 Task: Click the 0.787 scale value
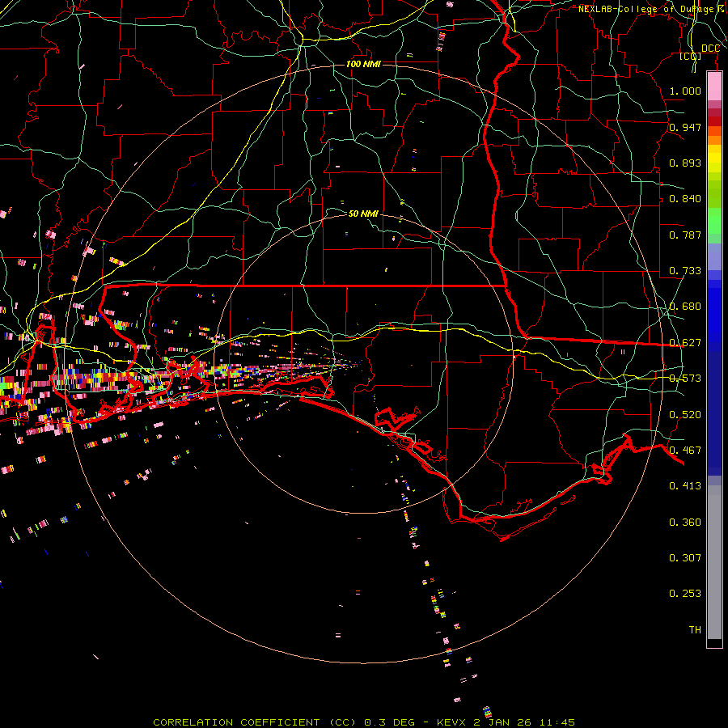tap(685, 235)
